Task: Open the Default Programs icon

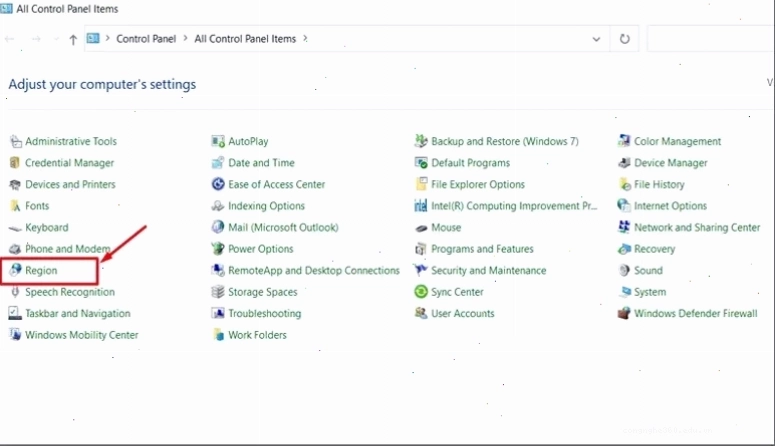Action: (x=421, y=163)
